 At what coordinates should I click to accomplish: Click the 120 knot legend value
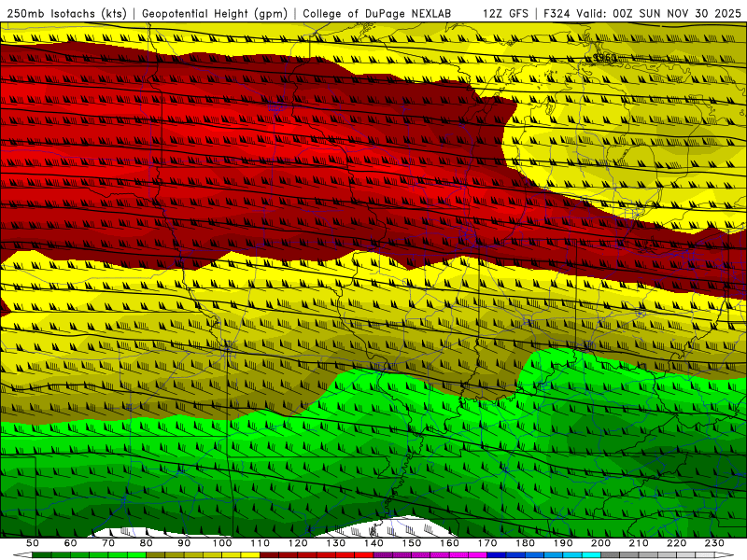tap(298, 543)
